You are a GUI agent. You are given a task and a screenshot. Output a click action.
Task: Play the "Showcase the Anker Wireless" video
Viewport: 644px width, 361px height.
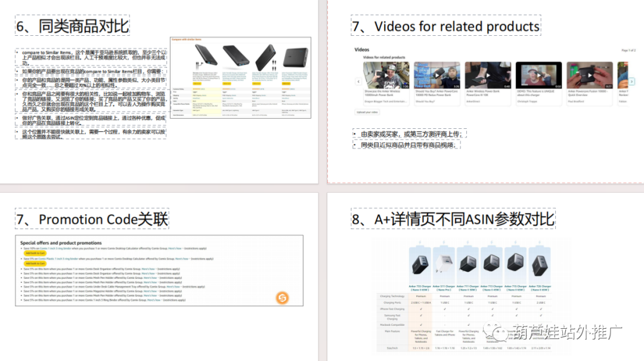pos(386,75)
